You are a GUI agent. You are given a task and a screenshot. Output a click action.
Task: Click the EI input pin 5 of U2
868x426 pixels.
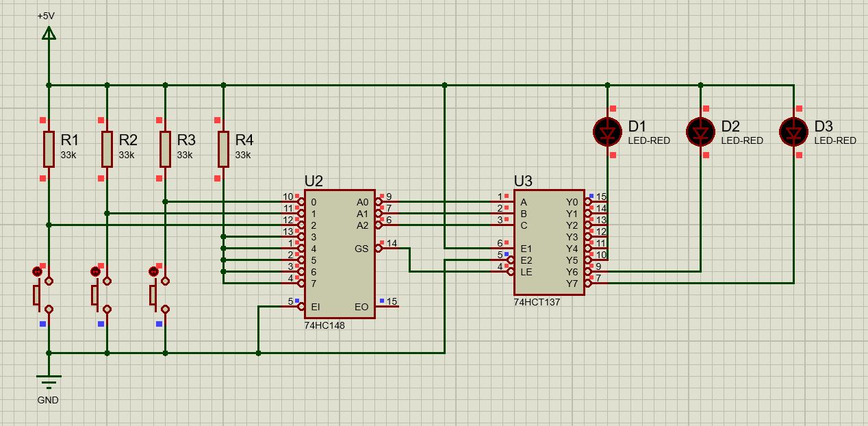point(293,306)
